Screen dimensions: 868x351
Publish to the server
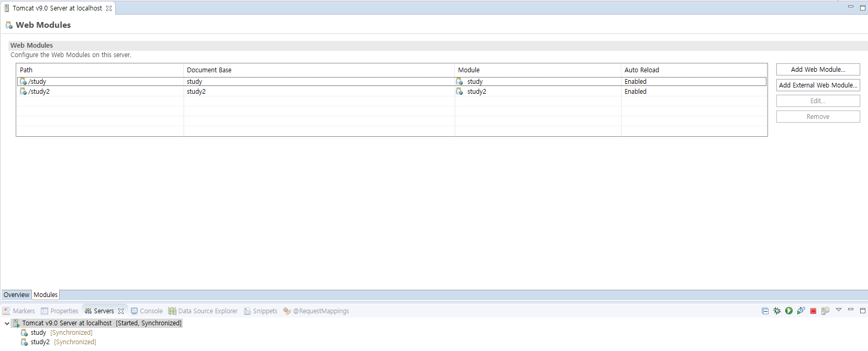(825, 311)
